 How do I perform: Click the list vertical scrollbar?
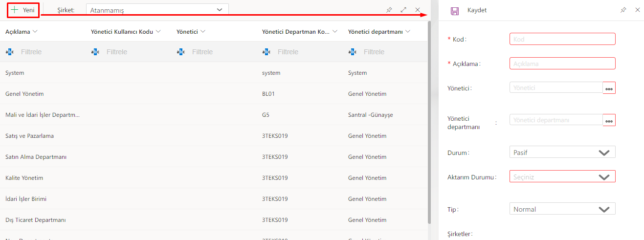[429, 122]
